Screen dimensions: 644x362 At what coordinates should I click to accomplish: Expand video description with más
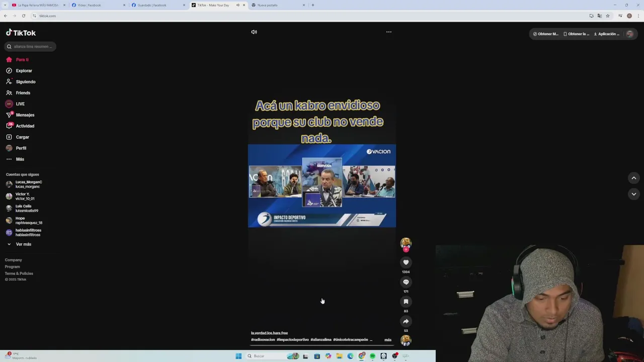click(x=388, y=340)
